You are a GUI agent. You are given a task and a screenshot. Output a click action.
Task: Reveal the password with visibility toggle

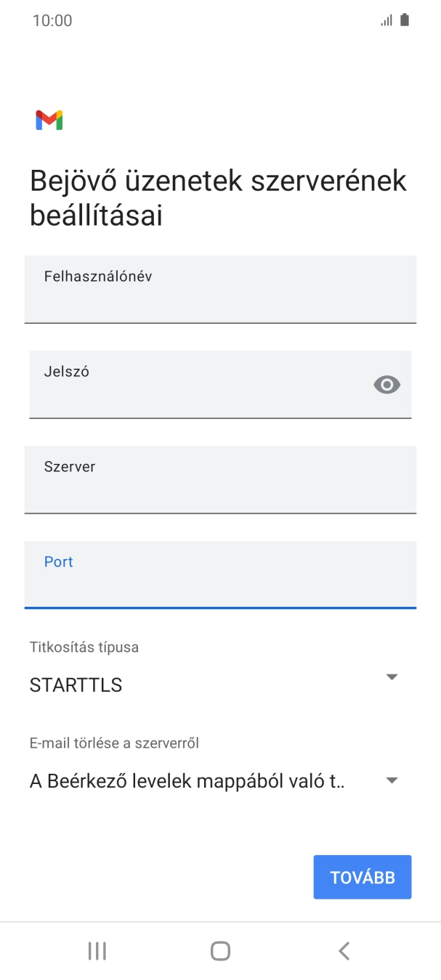[x=387, y=385]
